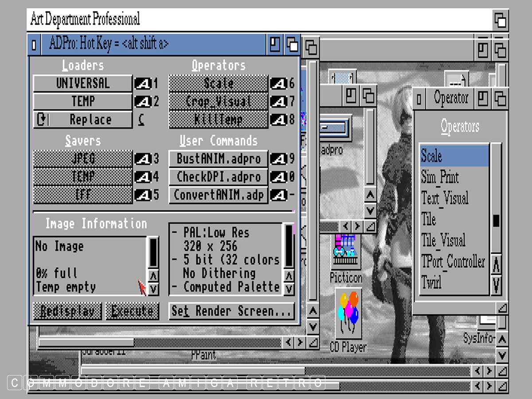Toggle zoom gadget of ADPro hot key window
Screen dimensions: 532x399
tap(275, 44)
